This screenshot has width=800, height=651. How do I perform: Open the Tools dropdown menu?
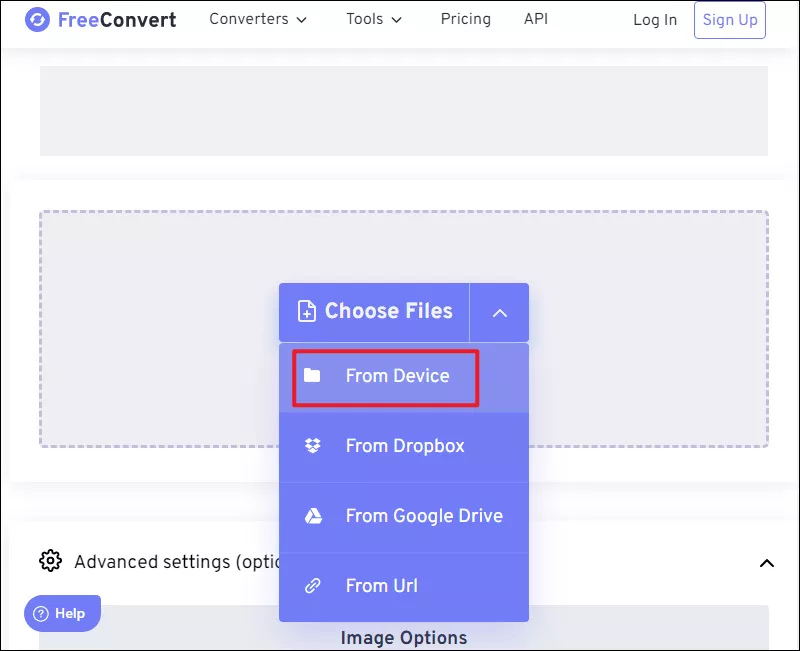374,19
